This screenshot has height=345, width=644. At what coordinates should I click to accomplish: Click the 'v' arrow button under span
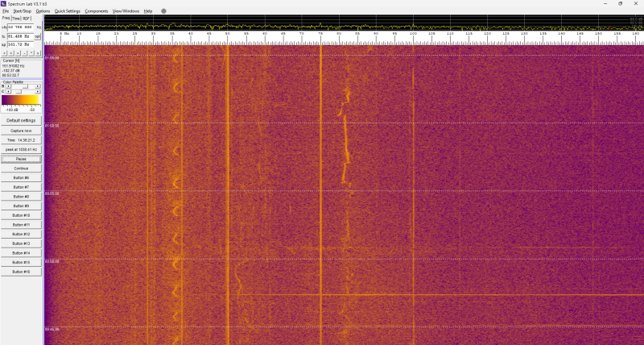38,53
